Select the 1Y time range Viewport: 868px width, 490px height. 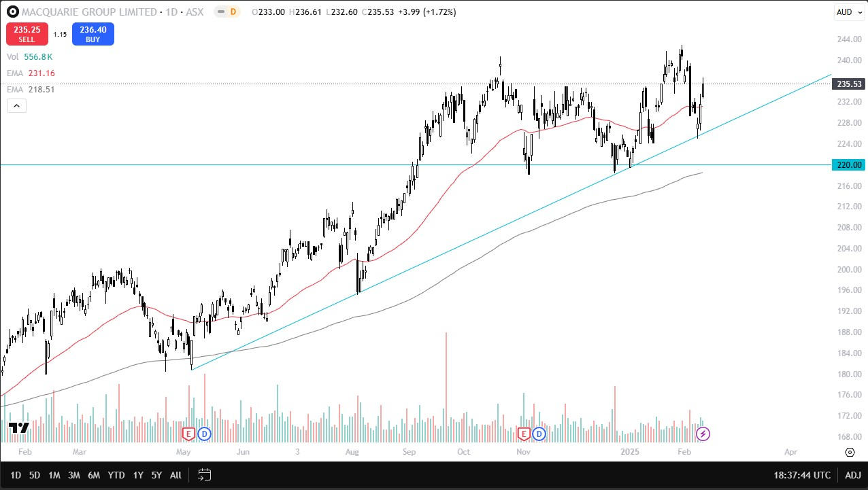click(x=138, y=475)
